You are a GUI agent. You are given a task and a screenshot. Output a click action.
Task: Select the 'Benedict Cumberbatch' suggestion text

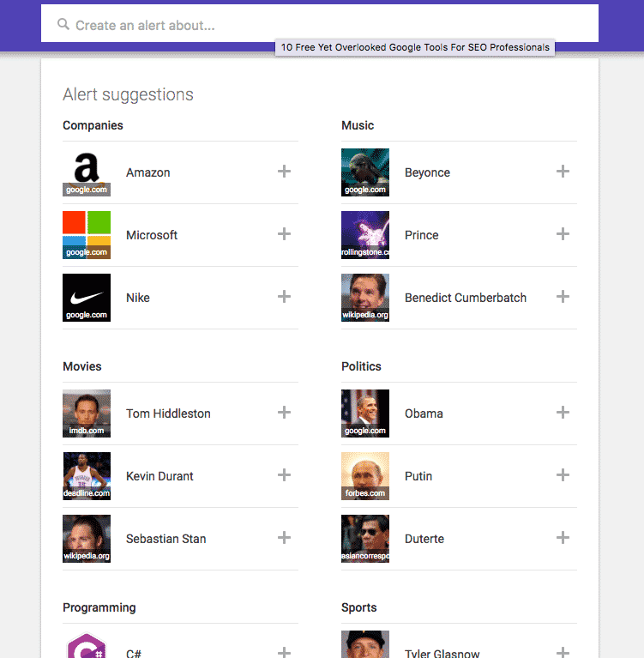pos(466,298)
